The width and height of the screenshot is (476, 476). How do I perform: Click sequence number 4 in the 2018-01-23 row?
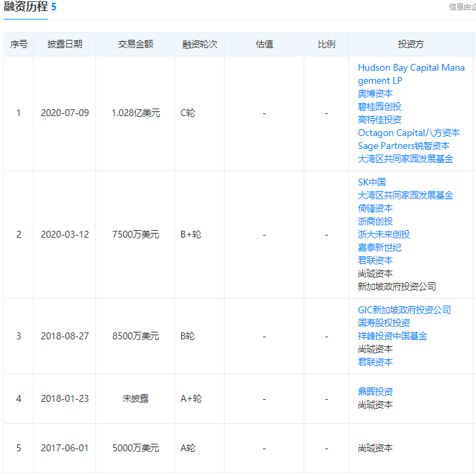click(19, 398)
